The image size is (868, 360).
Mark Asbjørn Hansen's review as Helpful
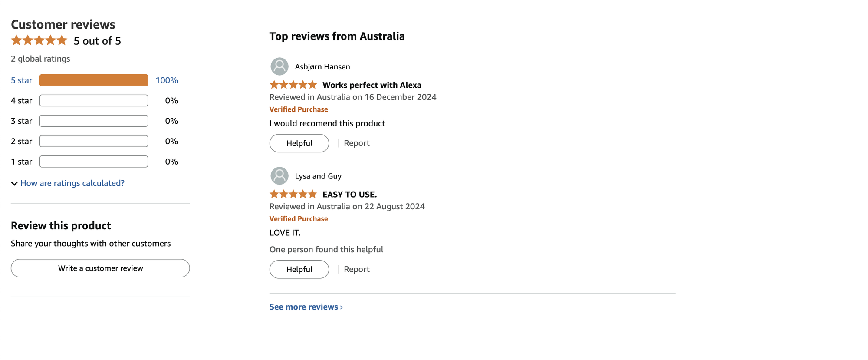tap(299, 143)
